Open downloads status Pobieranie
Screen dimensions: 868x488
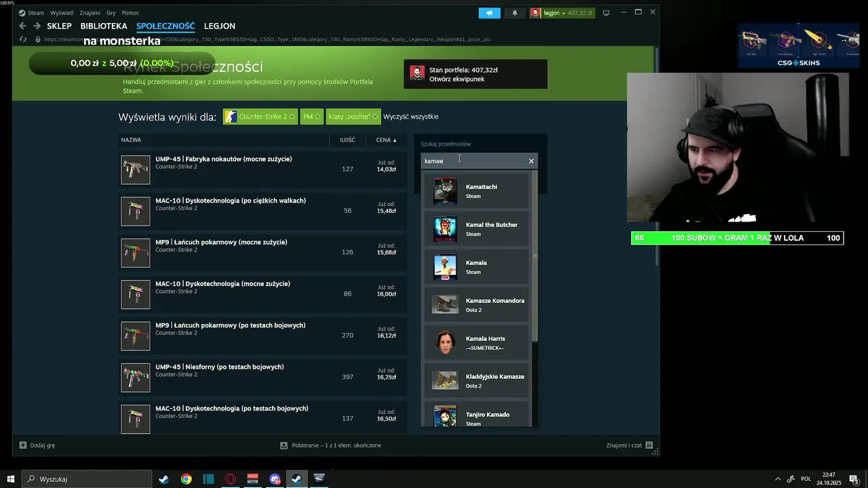tap(331, 445)
